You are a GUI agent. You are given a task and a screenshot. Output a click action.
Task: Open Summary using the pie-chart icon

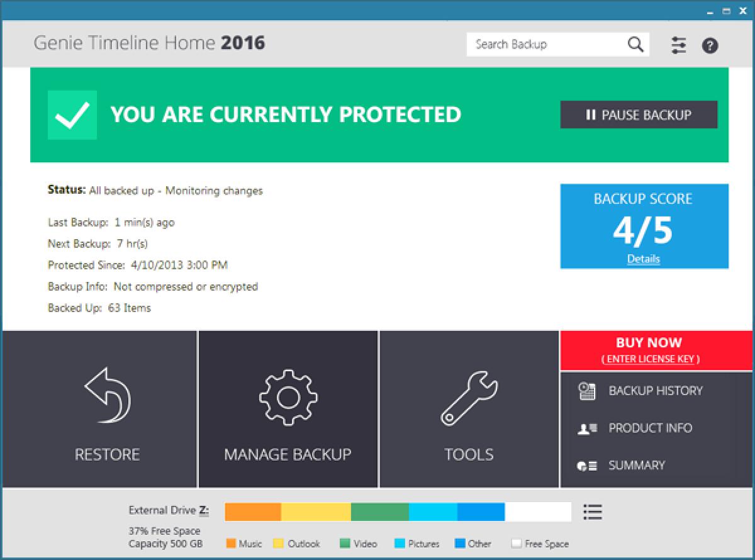coord(586,466)
